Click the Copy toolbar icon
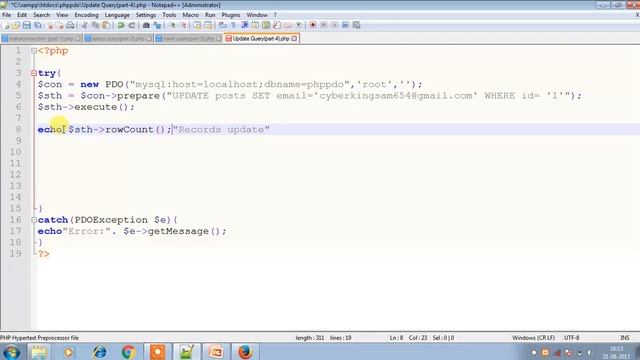 (x=96, y=25)
